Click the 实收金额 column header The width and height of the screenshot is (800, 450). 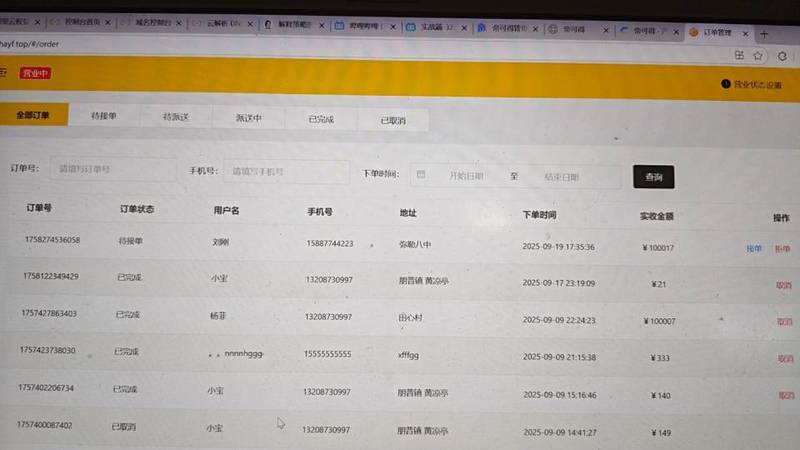coord(657,216)
